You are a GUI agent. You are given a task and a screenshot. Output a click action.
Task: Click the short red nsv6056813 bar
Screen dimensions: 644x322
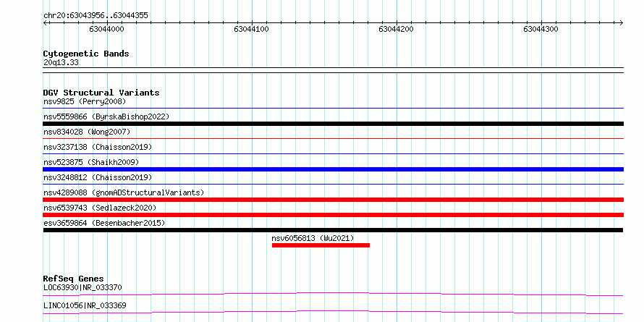click(321, 245)
